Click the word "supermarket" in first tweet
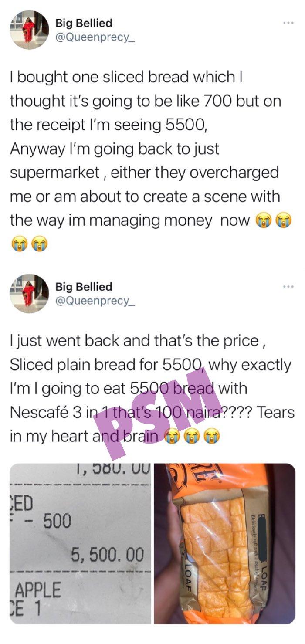This screenshot has width=305, height=644. coord(55,173)
